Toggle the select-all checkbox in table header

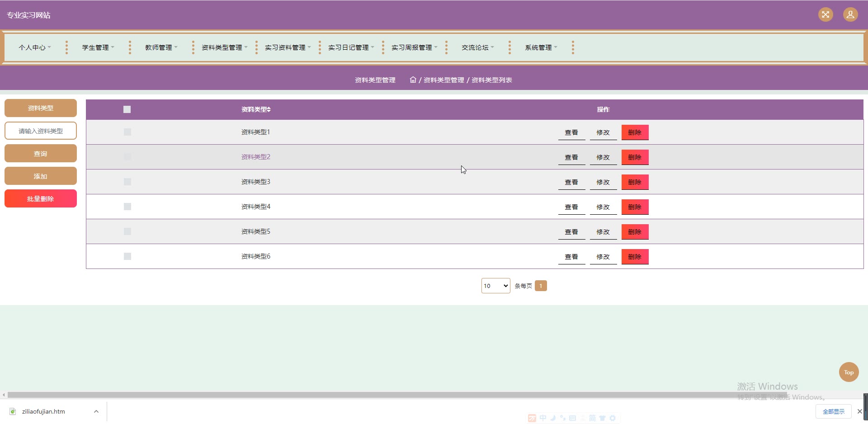127,109
